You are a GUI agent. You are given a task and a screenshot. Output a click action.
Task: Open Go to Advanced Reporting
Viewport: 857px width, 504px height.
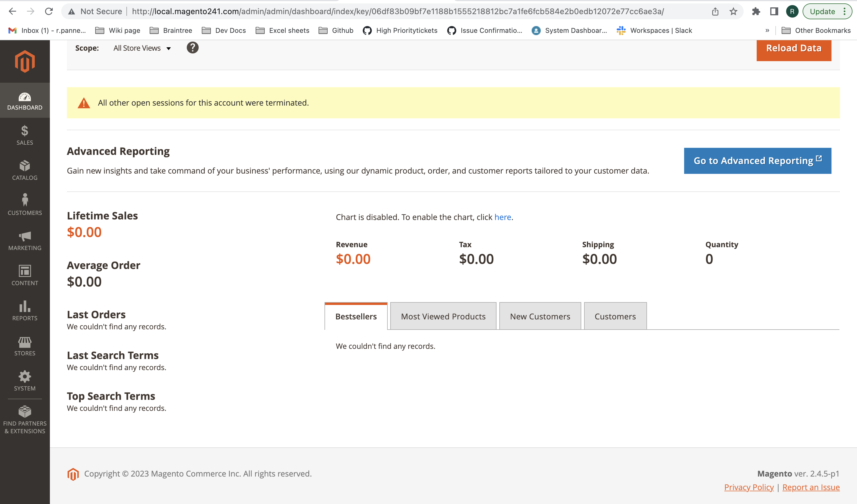(x=757, y=161)
